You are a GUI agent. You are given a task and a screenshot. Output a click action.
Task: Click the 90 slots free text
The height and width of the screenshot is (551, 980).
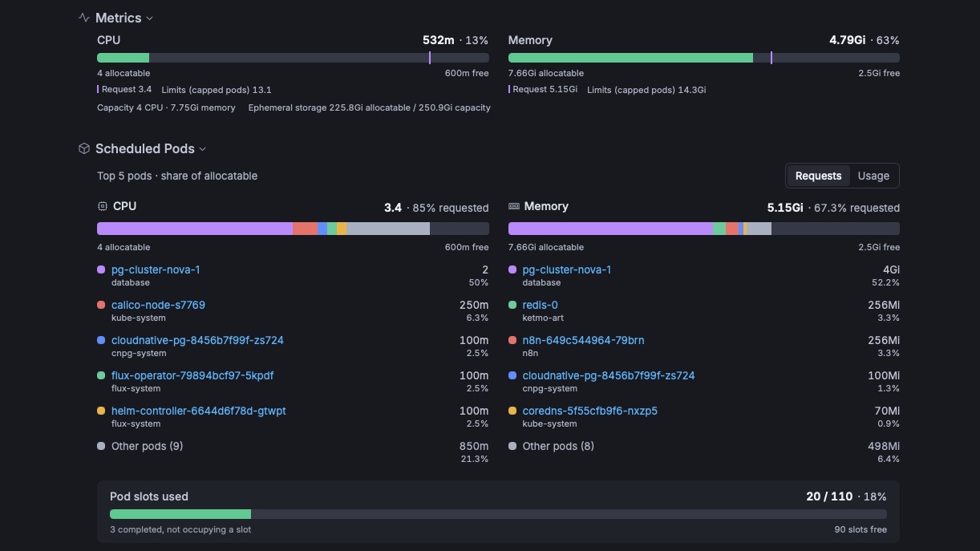(x=861, y=529)
